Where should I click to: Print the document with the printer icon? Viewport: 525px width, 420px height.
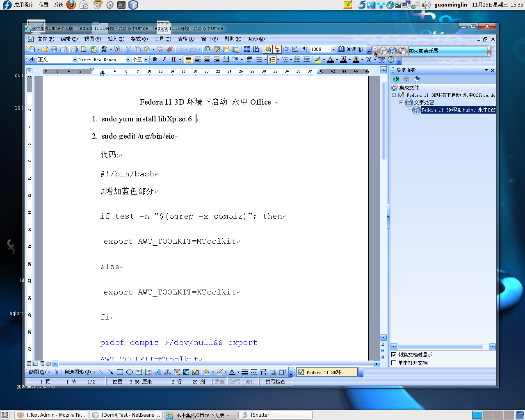(74, 49)
